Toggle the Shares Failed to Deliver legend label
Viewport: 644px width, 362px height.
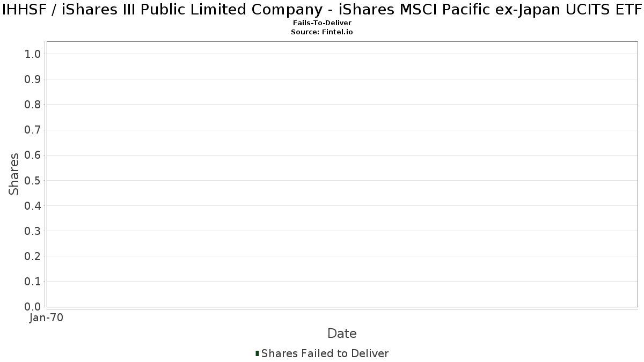325,353
